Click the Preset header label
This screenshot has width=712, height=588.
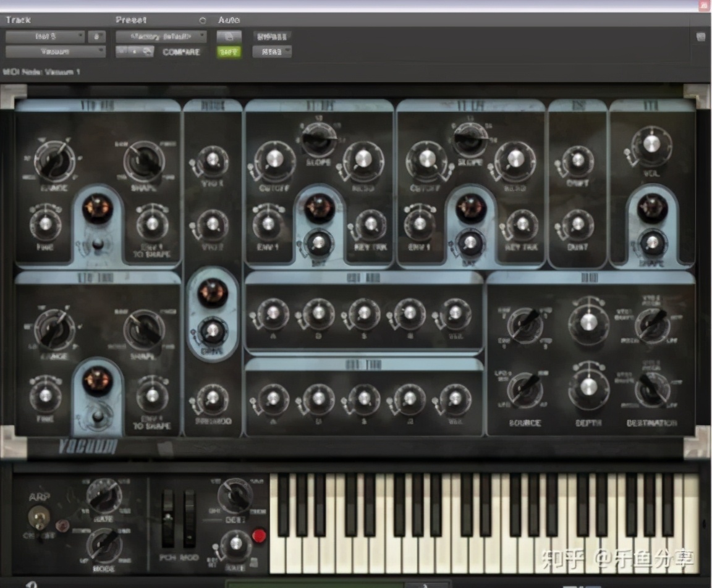131,20
